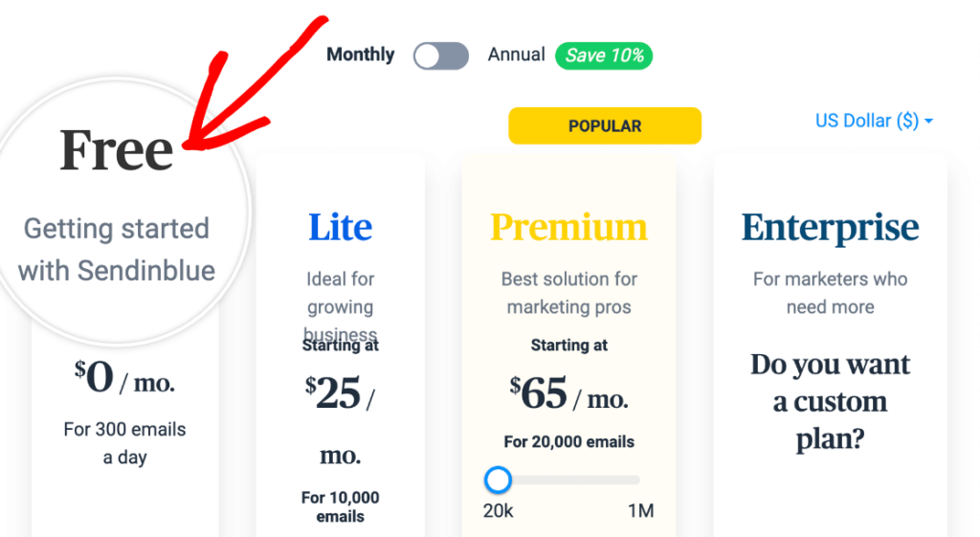Click the $65 / mo. Premium price
Image resolution: width=980 pixels, height=537 pixels.
[x=568, y=392]
